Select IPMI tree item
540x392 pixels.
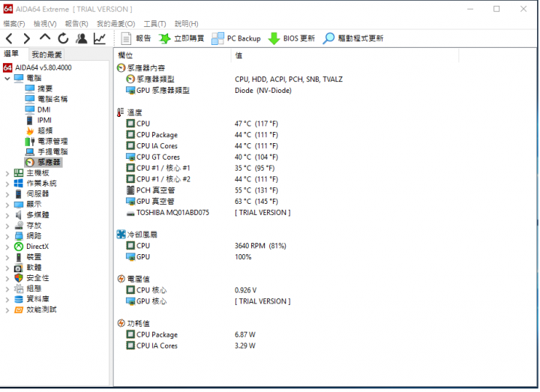38,120
